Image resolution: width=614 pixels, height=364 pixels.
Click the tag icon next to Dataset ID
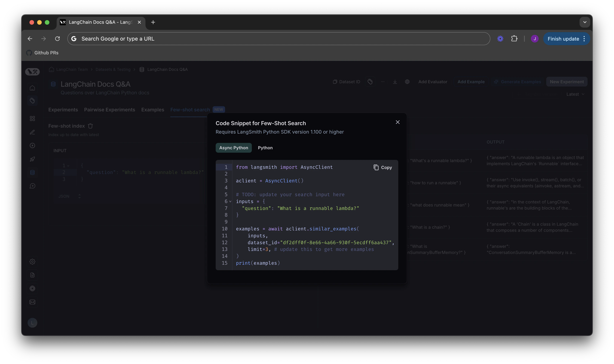tap(370, 82)
